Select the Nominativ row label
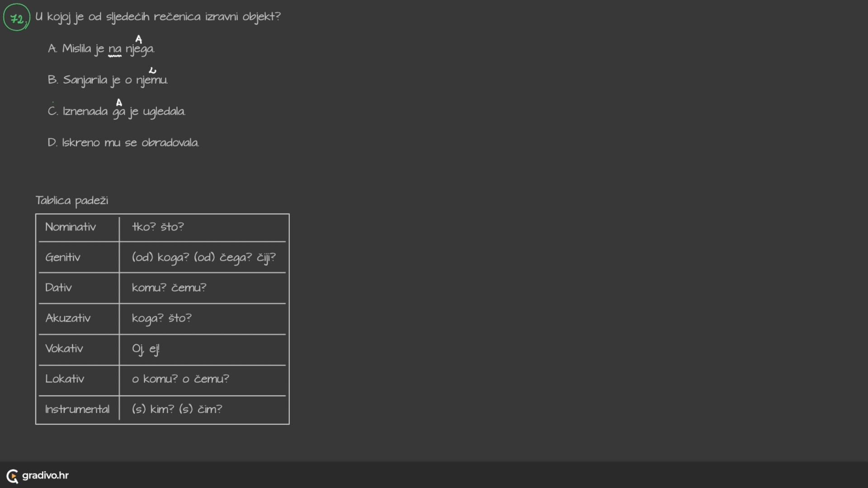The image size is (868, 488). pyautogui.click(x=71, y=227)
